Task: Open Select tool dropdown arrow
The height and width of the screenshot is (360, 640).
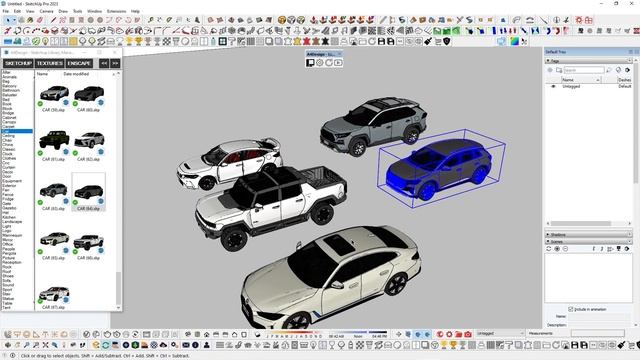Action: (x=14, y=20)
